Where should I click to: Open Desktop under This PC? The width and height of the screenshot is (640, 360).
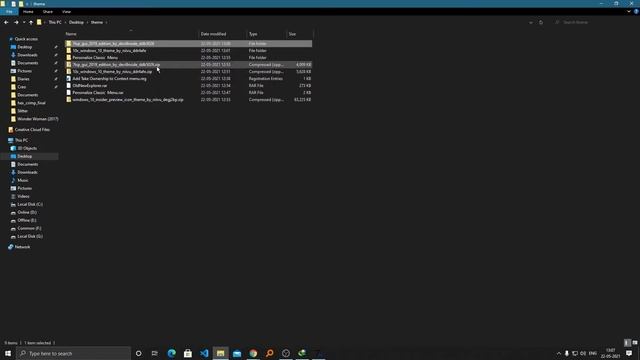[24, 156]
